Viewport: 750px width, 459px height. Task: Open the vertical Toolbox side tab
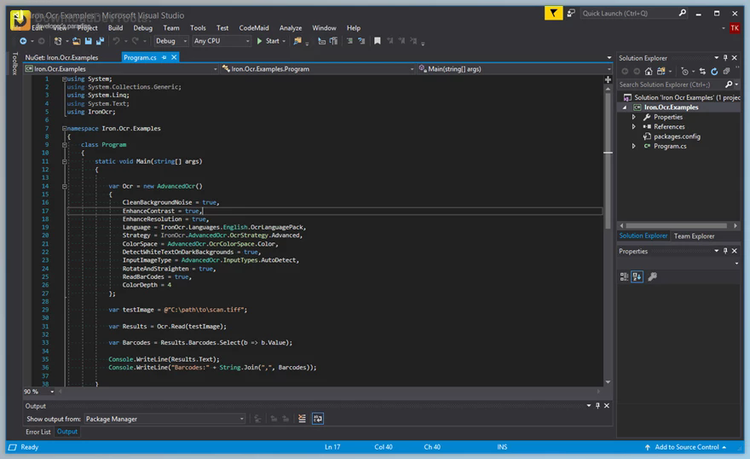coord(15,64)
